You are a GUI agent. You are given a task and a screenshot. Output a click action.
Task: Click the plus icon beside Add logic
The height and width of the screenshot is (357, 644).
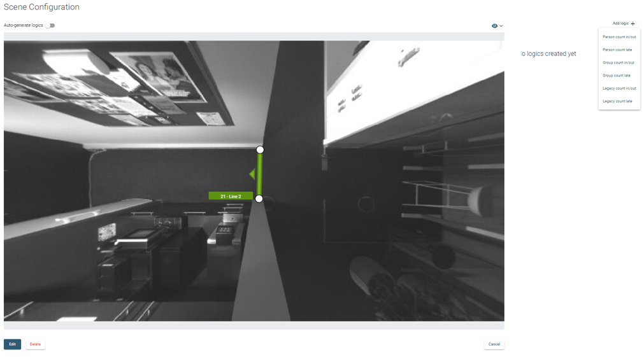tap(633, 24)
